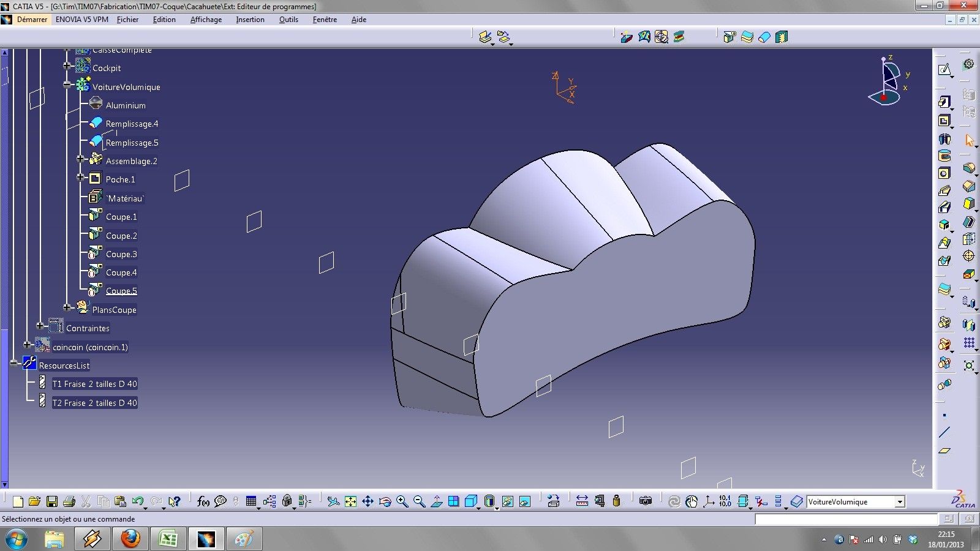Click the Zoom In magnifier icon
The height and width of the screenshot is (551, 980).
point(402,502)
